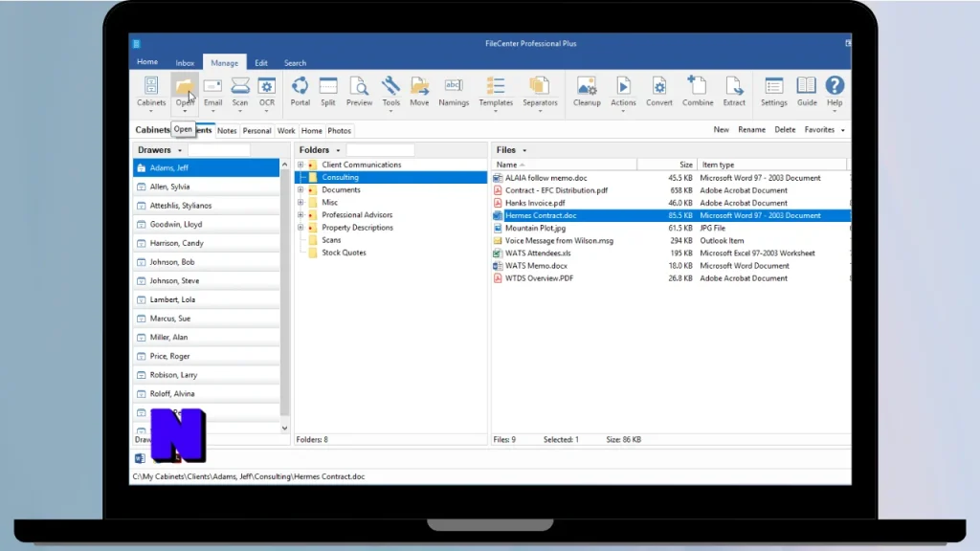The width and height of the screenshot is (980, 551).
Task: Select the Work cabinet tab
Action: pyautogui.click(x=286, y=130)
